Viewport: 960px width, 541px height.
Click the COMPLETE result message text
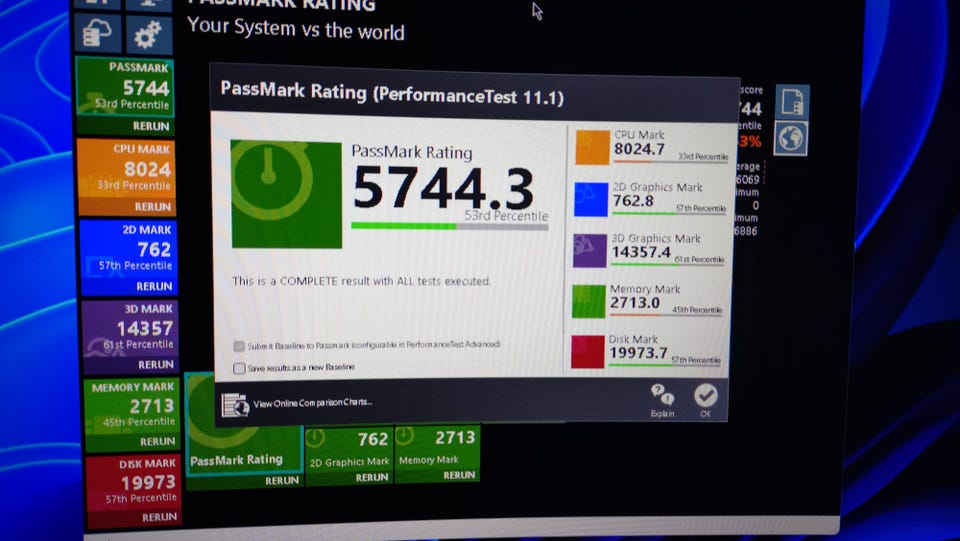pyautogui.click(x=361, y=282)
